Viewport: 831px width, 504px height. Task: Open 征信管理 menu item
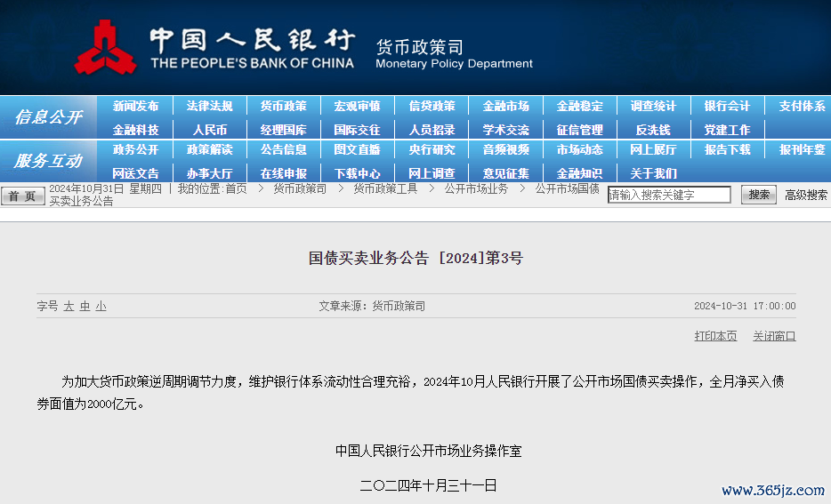click(x=579, y=131)
